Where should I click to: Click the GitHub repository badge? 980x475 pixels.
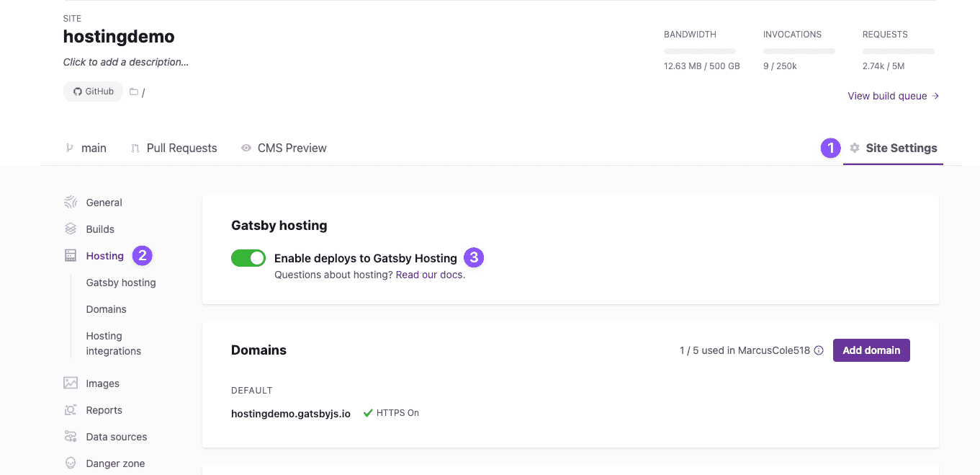coord(93,92)
